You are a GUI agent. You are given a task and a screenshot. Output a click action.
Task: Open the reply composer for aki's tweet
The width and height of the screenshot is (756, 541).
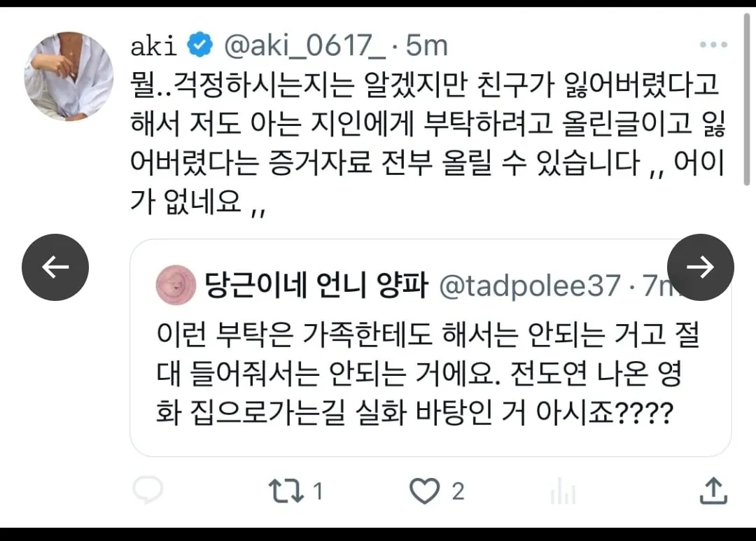147,491
